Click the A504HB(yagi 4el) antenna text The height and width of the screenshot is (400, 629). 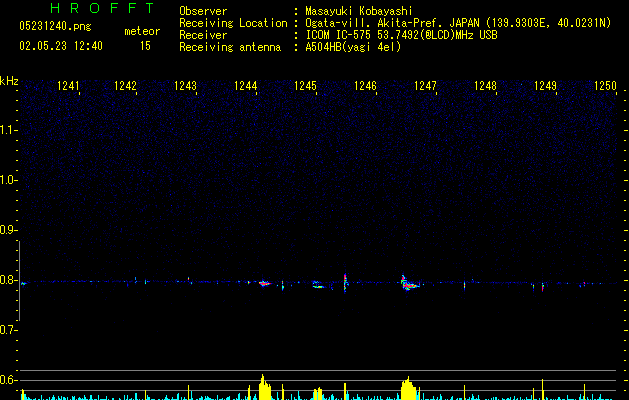click(353, 47)
